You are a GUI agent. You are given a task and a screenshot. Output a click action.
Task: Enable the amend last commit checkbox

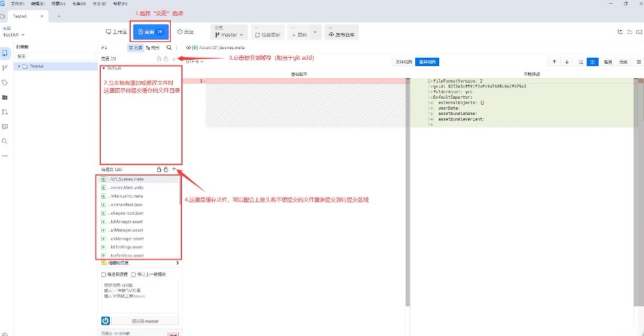coord(133,275)
